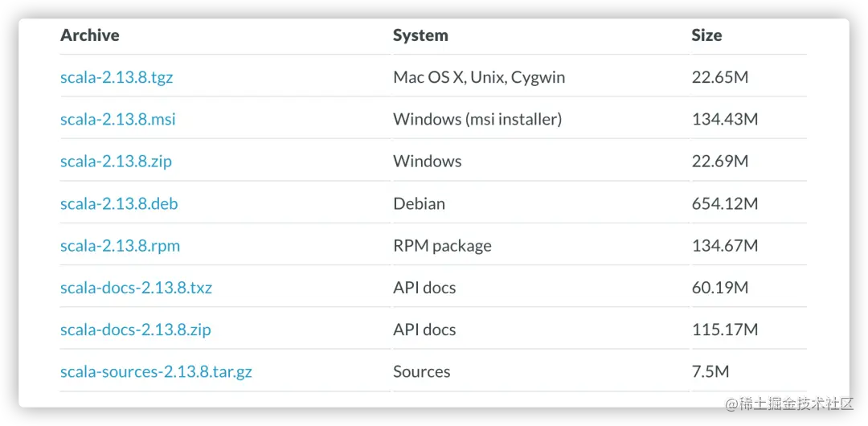This screenshot has height=426, width=868.
Task: Click the 22.65M size value
Action: click(x=720, y=78)
